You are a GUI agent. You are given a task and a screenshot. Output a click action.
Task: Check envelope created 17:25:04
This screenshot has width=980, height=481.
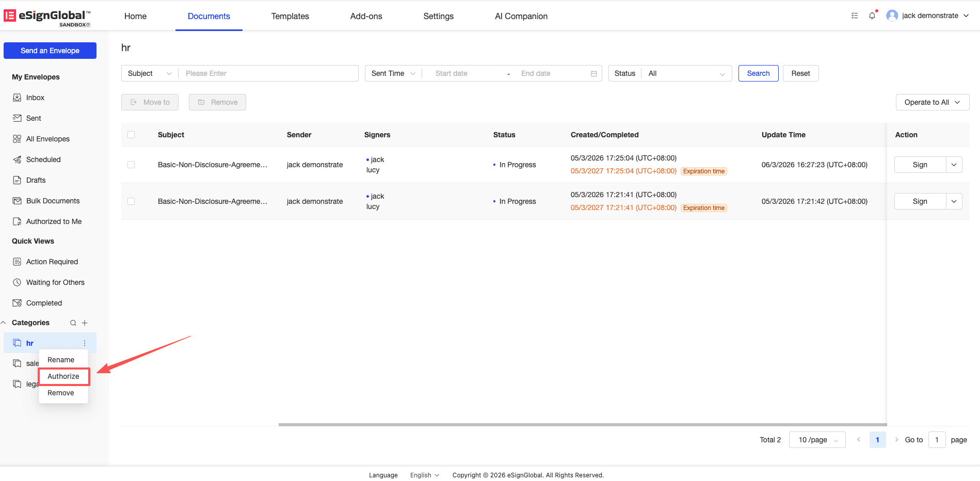tap(131, 165)
